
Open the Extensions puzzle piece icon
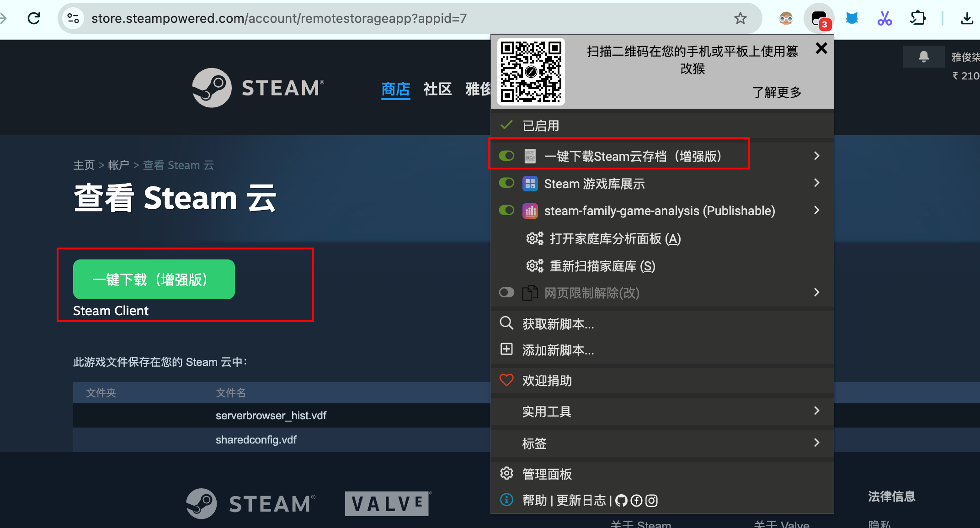pos(918,18)
